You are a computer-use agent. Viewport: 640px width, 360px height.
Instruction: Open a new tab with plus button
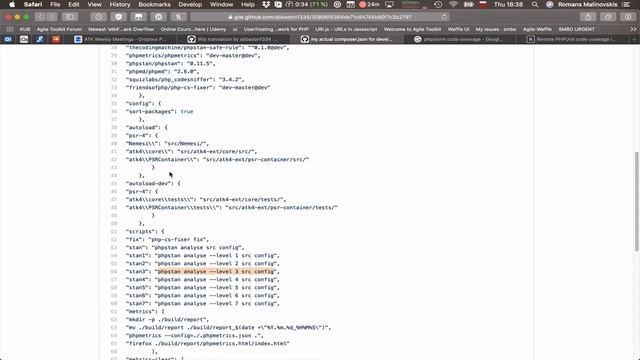tap(634, 39)
